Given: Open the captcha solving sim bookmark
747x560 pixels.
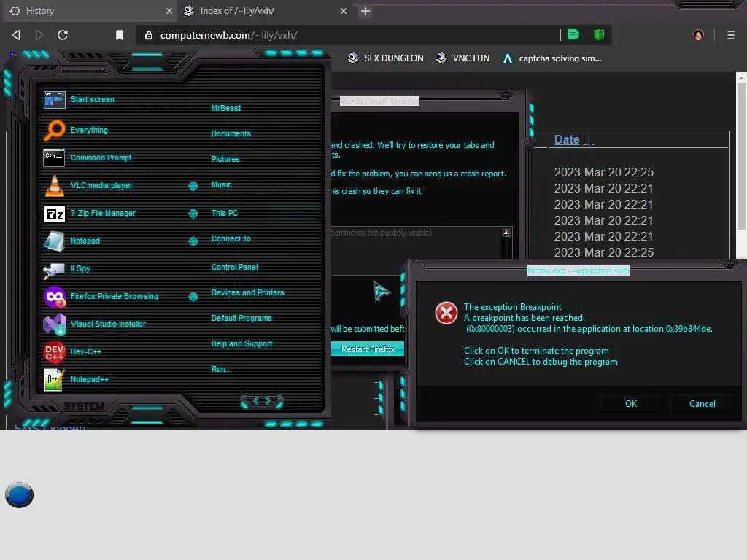Looking at the screenshot, I should [x=551, y=58].
